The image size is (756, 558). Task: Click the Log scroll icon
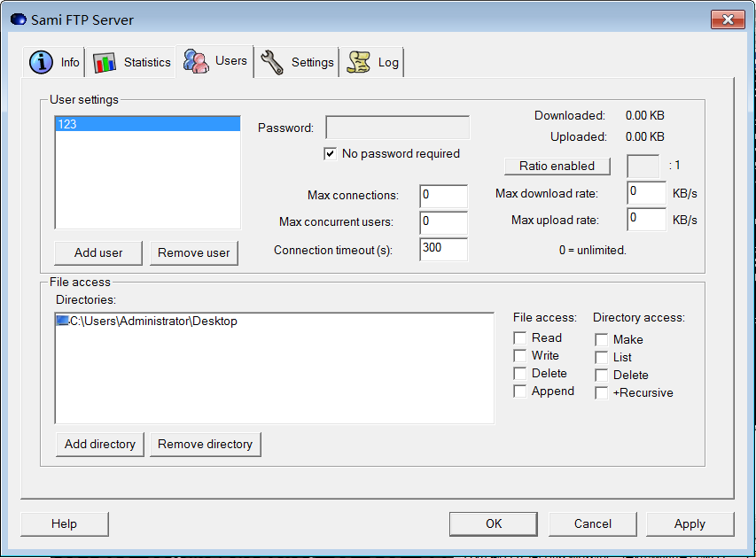pos(359,62)
